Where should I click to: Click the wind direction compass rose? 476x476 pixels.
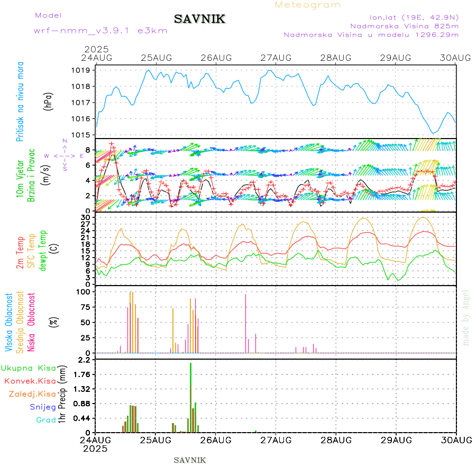tap(64, 156)
